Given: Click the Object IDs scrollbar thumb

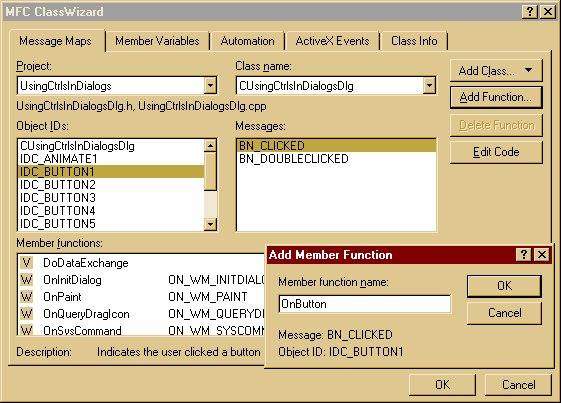Looking at the screenshot, I should point(210,171).
